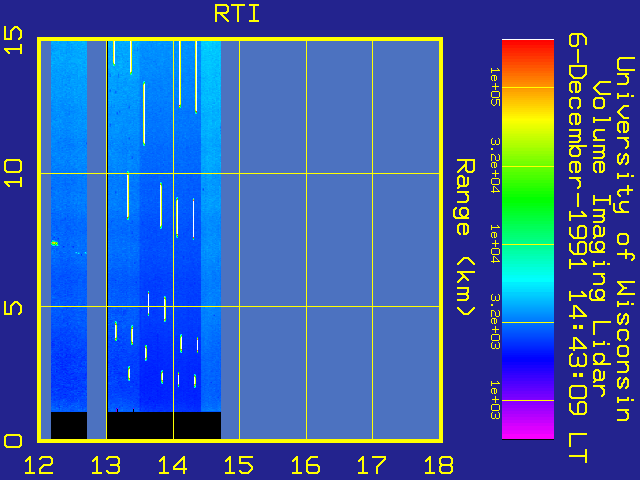Click the colorbar label 1e+04
This screenshot has width=640, height=480.
point(495,244)
